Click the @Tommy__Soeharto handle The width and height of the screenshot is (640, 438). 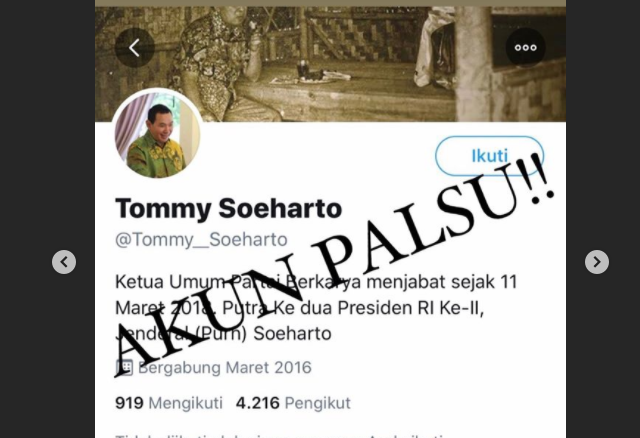click(x=201, y=240)
